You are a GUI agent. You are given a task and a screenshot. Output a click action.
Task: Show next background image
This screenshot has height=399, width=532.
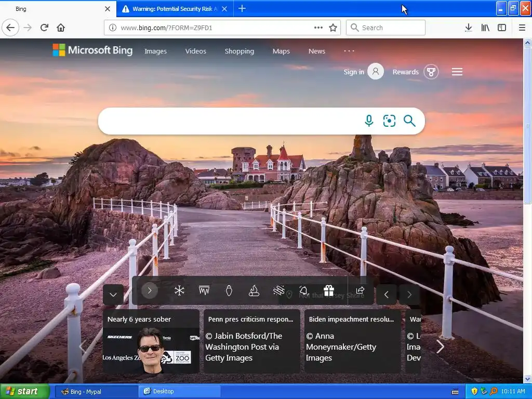409,295
